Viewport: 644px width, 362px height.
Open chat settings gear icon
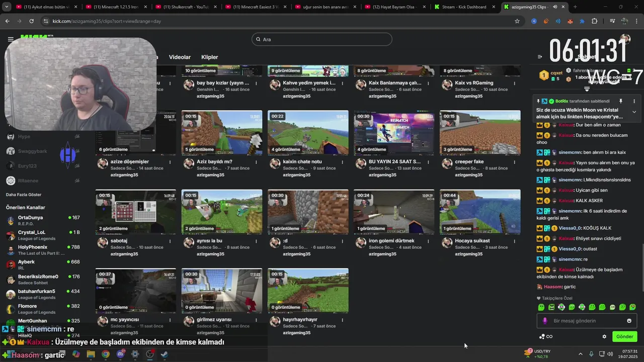point(604,336)
